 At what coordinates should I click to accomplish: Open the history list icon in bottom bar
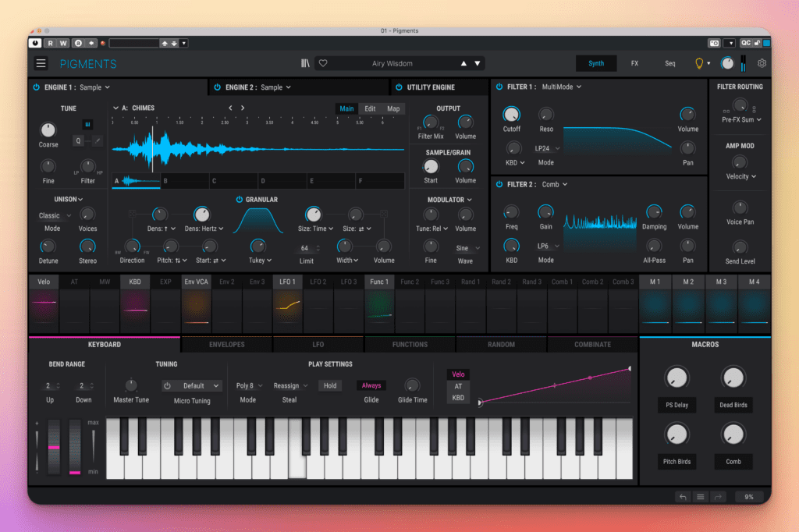pos(701,496)
